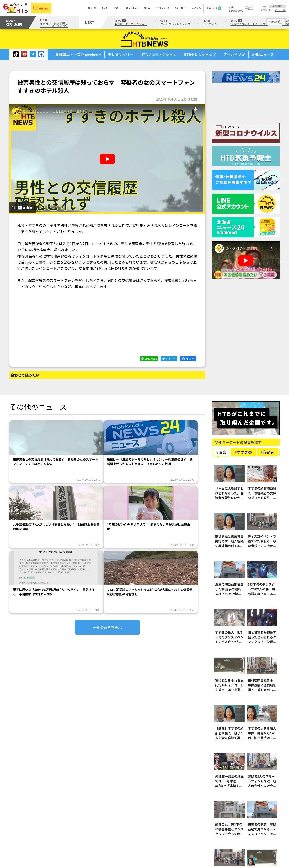Open the 大下容子ワイド！スクランブル program link
This screenshot has height=868, width=289.
coord(249,24)
